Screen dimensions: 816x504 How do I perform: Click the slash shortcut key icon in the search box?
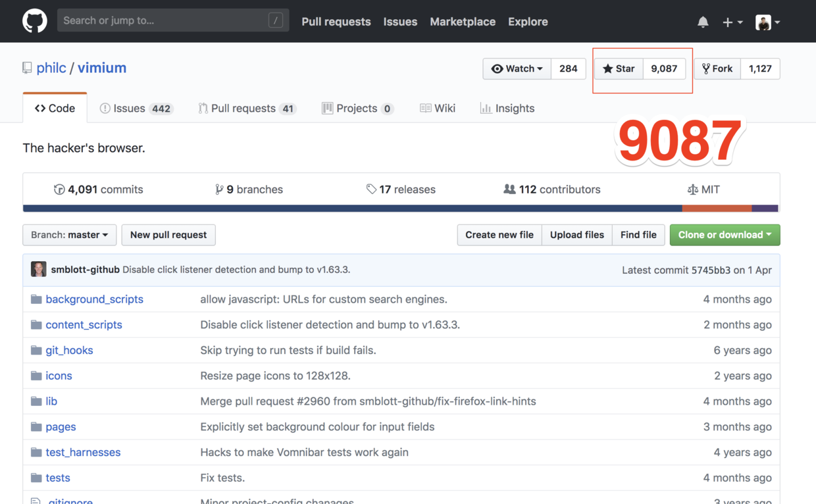(x=276, y=21)
